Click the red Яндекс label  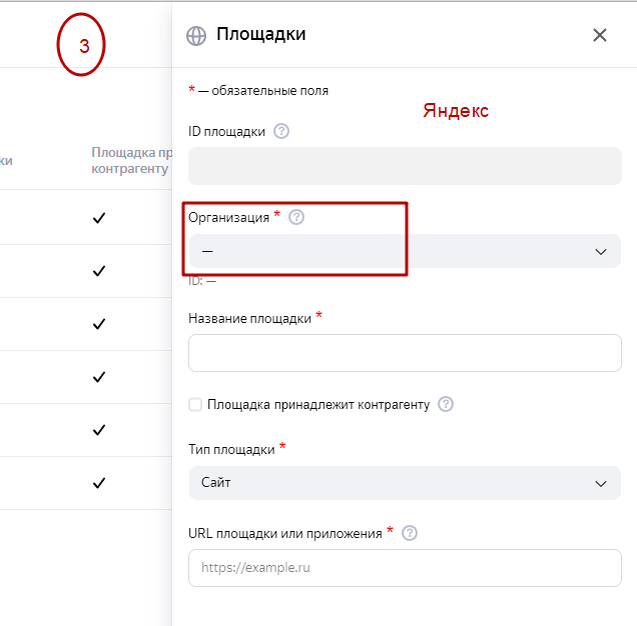click(x=455, y=110)
